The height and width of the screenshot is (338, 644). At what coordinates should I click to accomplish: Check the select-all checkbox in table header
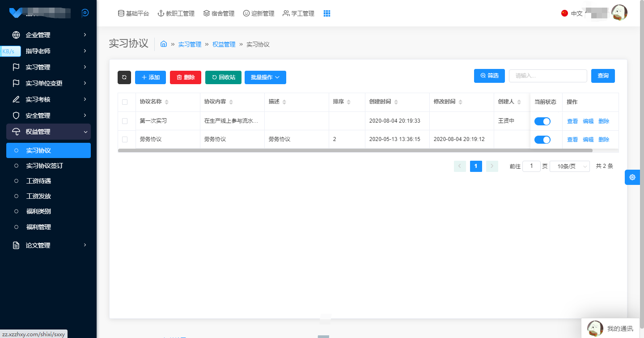coord(125,102)
